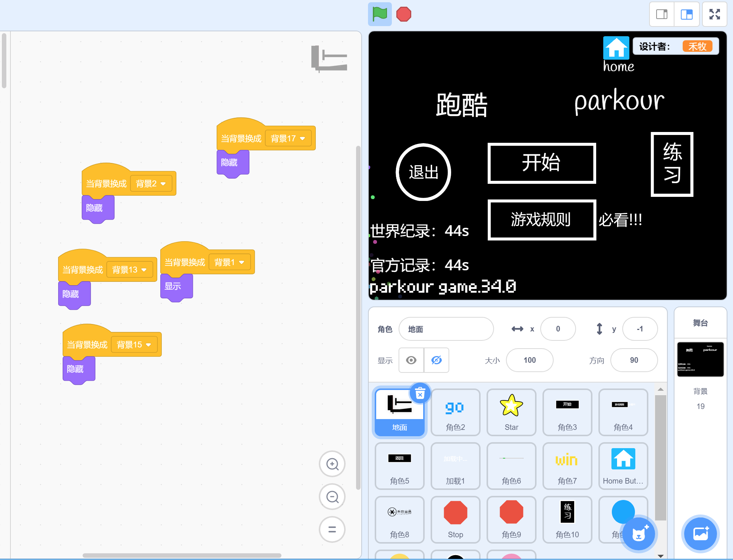The height and width of the screenshot is (560, 733).
Task: Click the 显示 block under 背景1
Action: [x=176, y=287]
